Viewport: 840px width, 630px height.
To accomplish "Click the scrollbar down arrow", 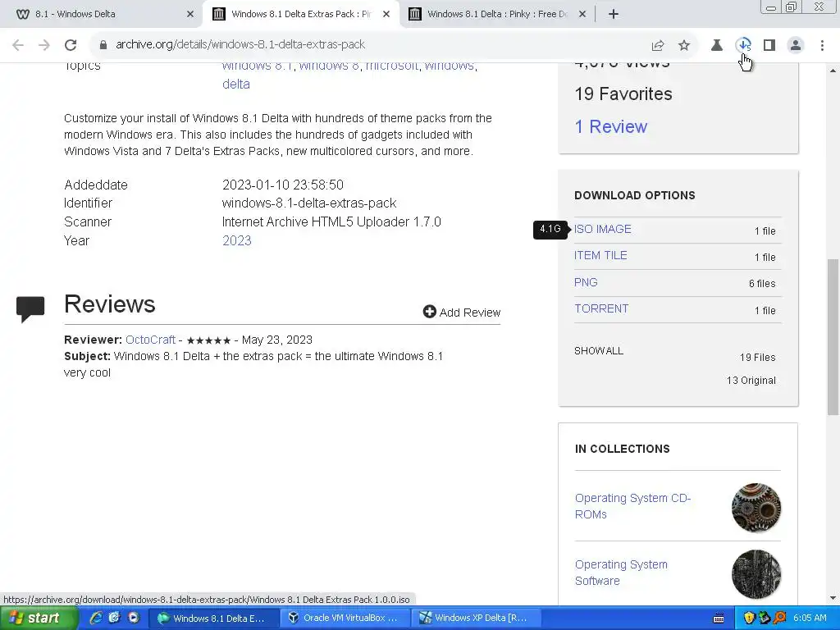I will coord(833,598).
